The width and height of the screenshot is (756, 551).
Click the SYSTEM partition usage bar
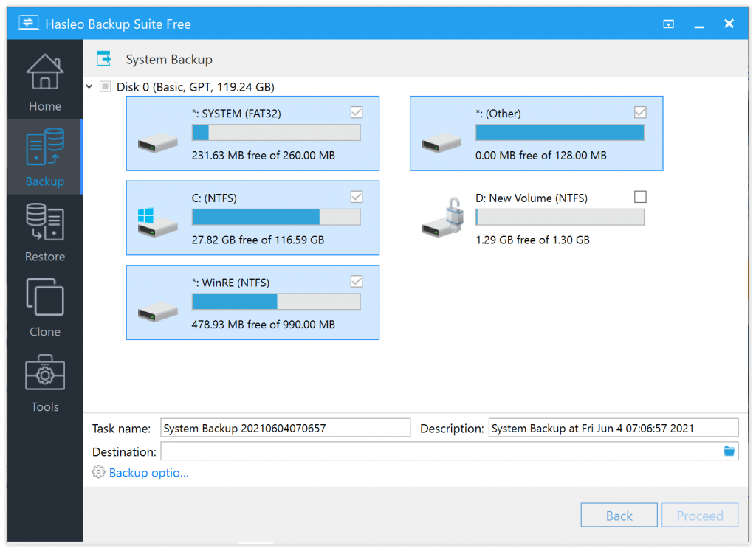tap(276, 133)
